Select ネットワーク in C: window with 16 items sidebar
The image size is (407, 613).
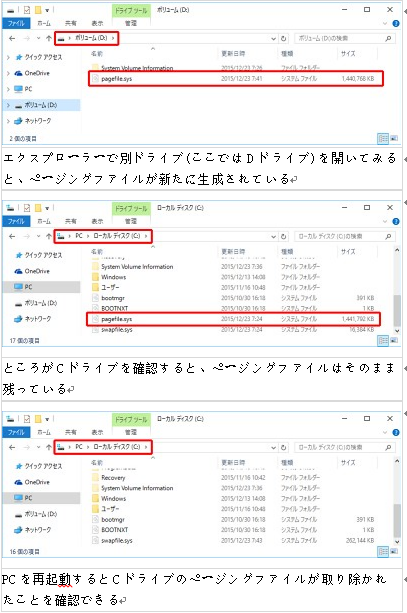38,530
